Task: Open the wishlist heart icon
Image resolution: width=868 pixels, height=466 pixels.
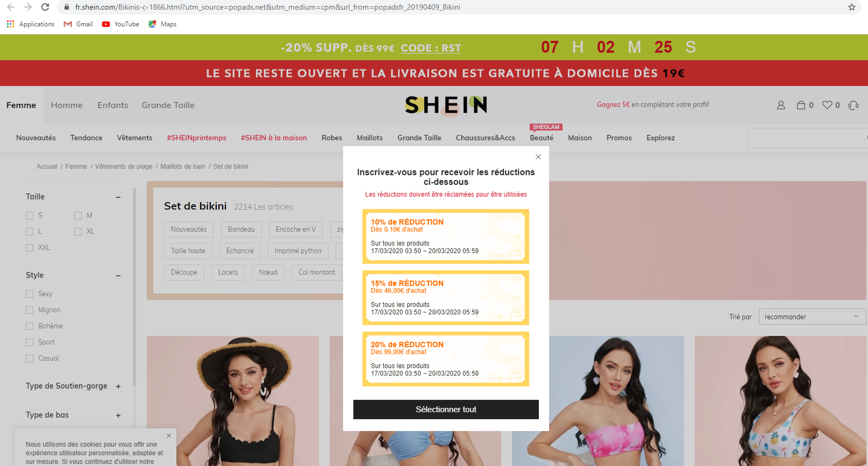Action: [x=827, y=105]
